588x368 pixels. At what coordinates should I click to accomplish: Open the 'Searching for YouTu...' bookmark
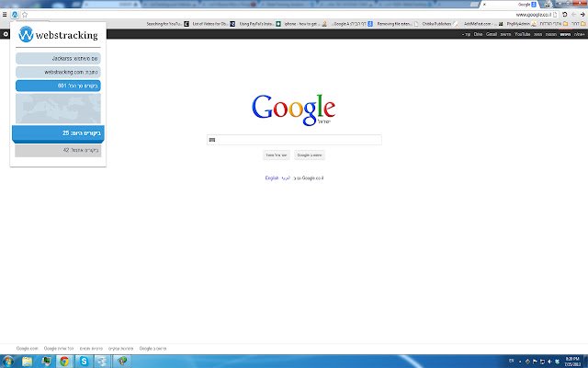tap(167, 24)
